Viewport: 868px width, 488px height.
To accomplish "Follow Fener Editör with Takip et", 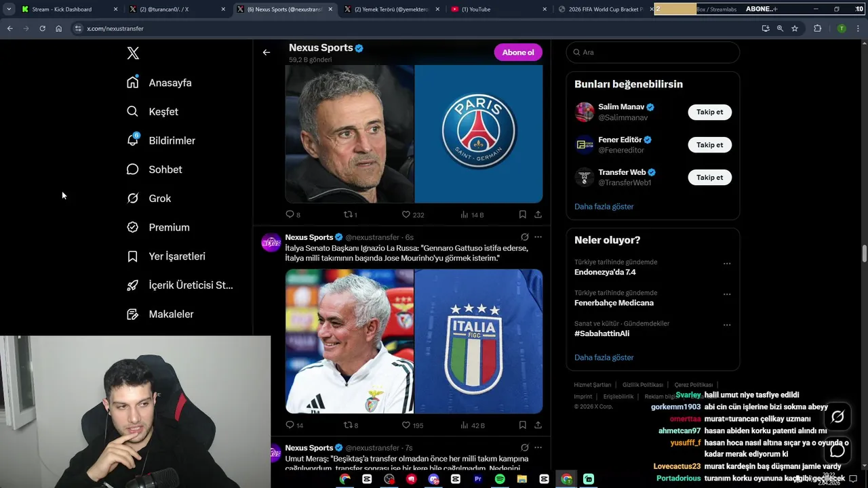I will tap(709, 144).
